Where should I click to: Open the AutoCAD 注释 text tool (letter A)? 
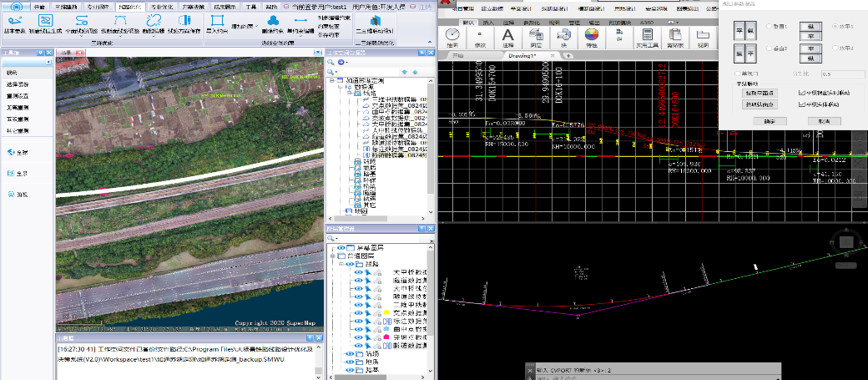pyautogui.click(x=507, y=36)
